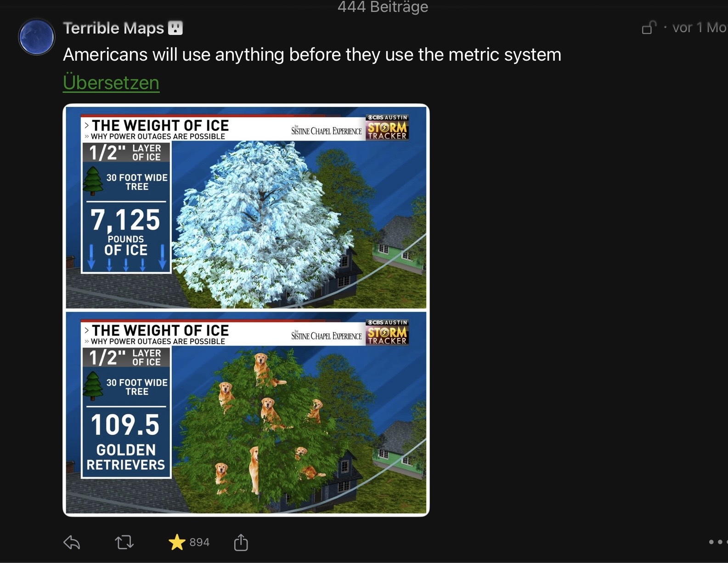Viewport: 728px width, 563px height.
Task: Click the bot badge beside Terrible Maps
Action: click(175, 28)
